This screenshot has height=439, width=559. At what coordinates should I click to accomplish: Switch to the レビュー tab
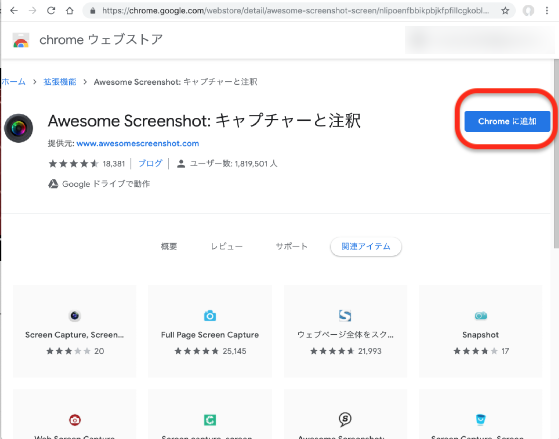click(x=227, y=246)
